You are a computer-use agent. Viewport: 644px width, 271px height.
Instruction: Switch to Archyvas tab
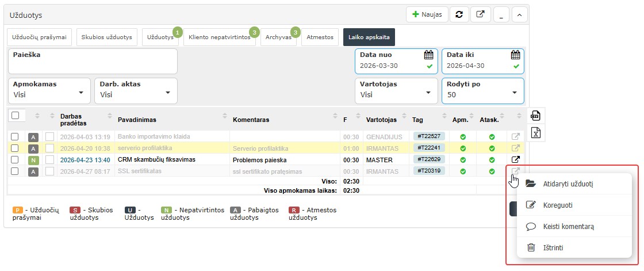(x=278, y=37)
